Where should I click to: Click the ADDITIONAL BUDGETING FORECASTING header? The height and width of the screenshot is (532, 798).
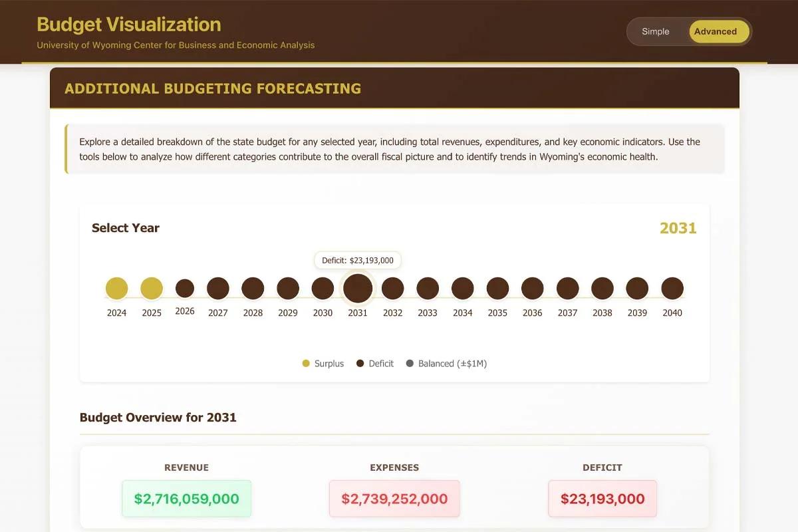[213, 88]
